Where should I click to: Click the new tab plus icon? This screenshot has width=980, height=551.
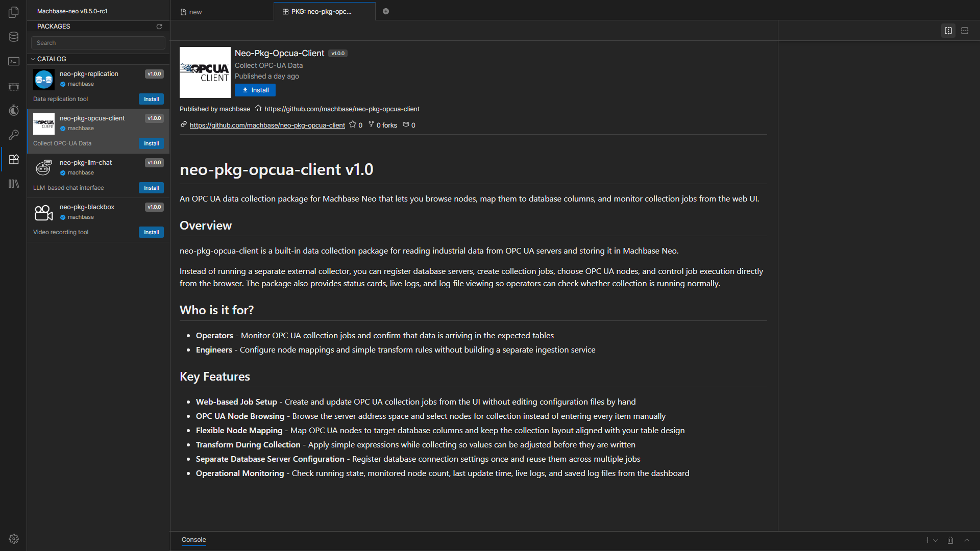tap(386, 11)
